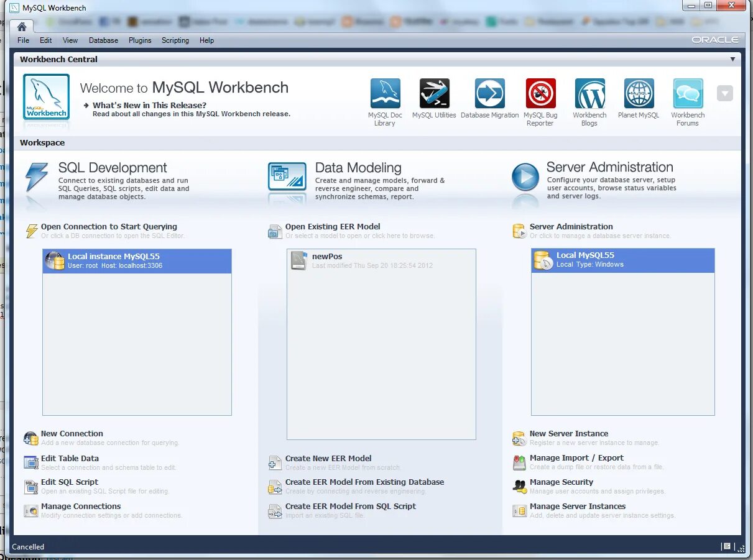Viewport: 753px width, 560px height.
Task: Click Manage Server Instances icon
Action: [519, 511]
